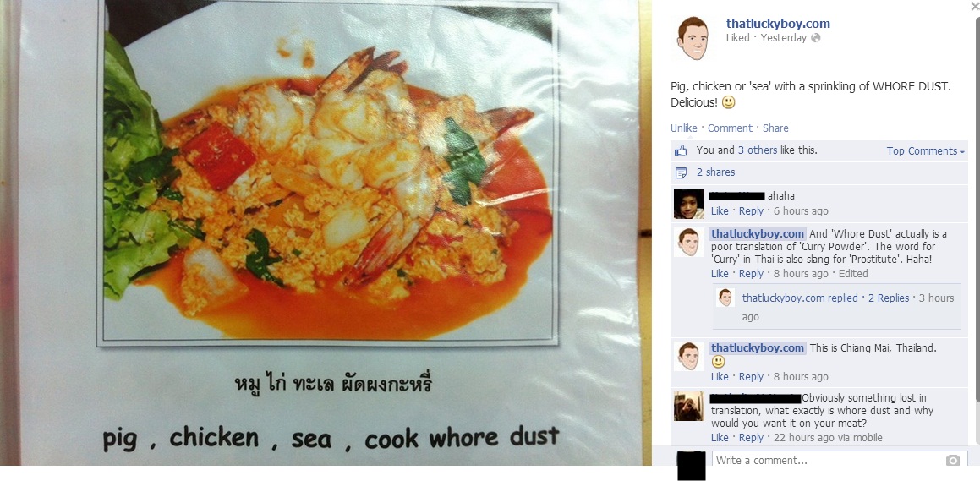This screenshot has height=481, width=980.
Task: Click the Write a comment field
Action: [x=839, y=461]
